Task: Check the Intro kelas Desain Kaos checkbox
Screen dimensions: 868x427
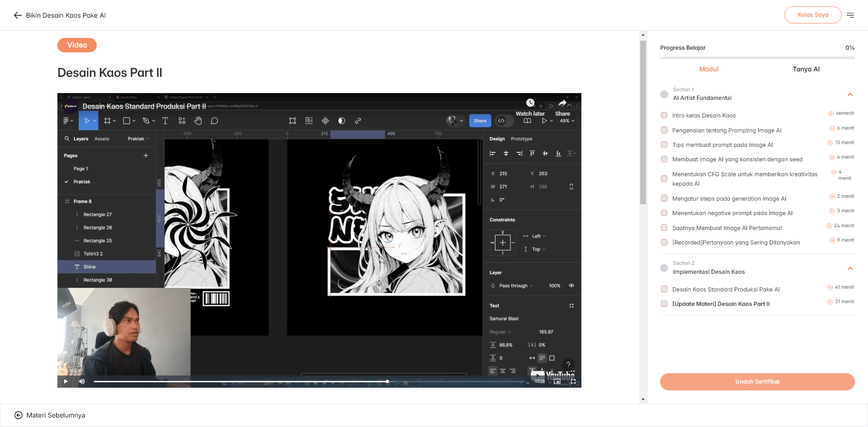Action: 664,116
